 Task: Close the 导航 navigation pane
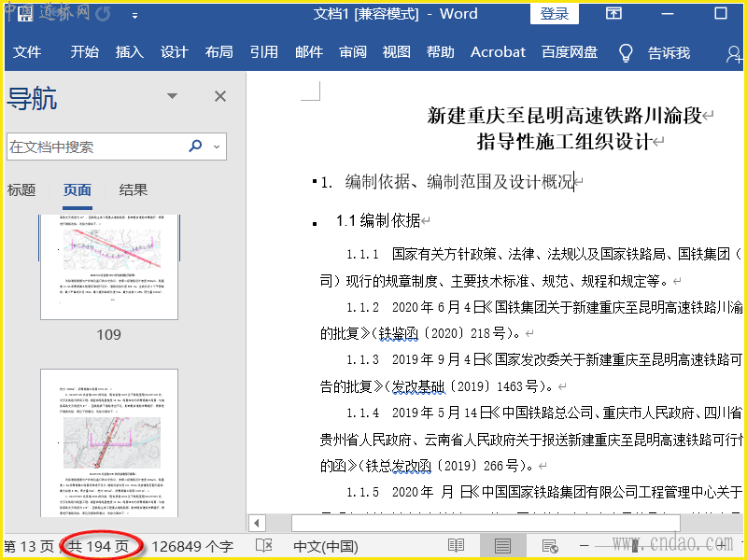point(220,96)
